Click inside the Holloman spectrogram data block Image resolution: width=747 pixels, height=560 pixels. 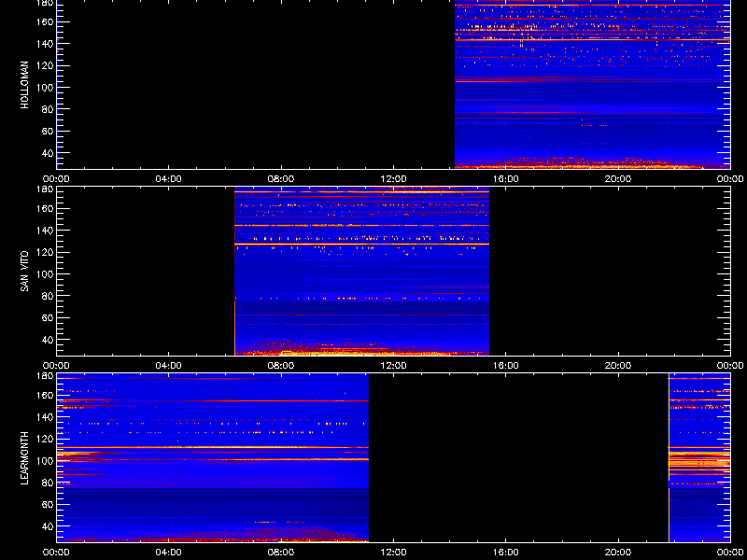[592, 84]
